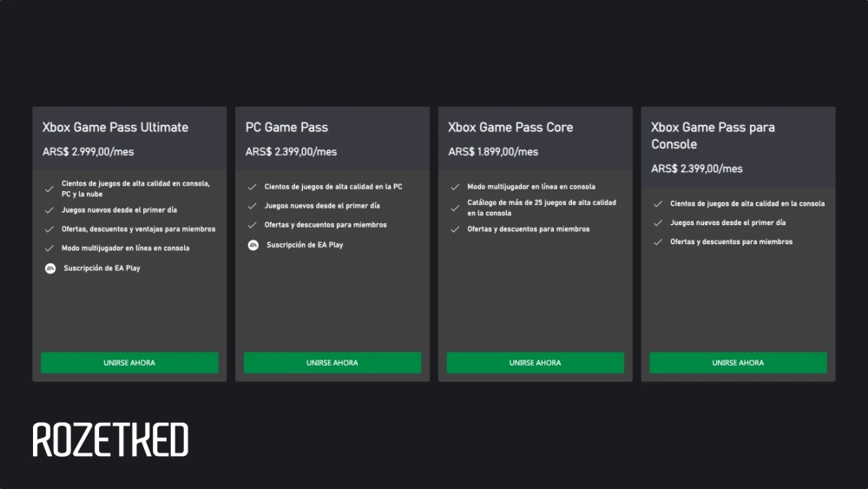Image resolution: width=868 pixels, height=489 pixels.
Task: Select the Xbox Game Pass Ultimate title
Action: (x=115, y=128)
